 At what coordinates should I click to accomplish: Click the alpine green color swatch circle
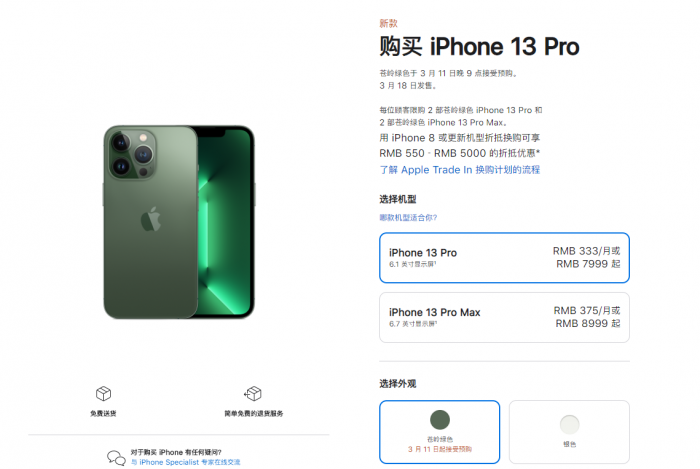pos(440,420)
